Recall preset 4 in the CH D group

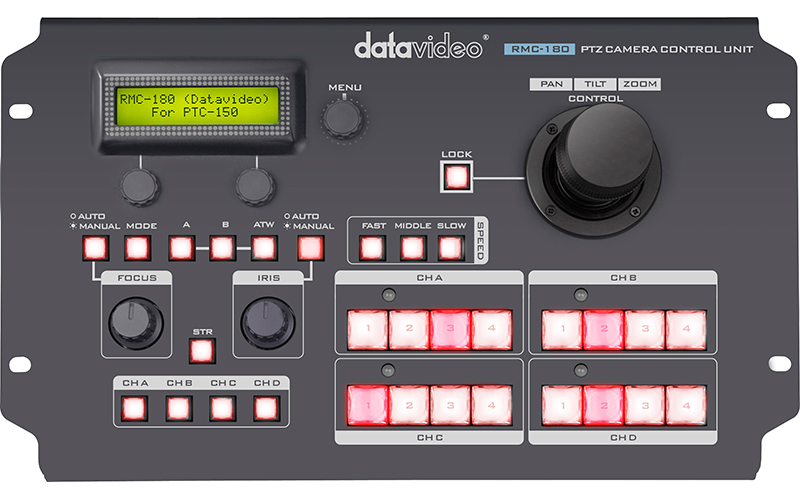coord(686,405)
